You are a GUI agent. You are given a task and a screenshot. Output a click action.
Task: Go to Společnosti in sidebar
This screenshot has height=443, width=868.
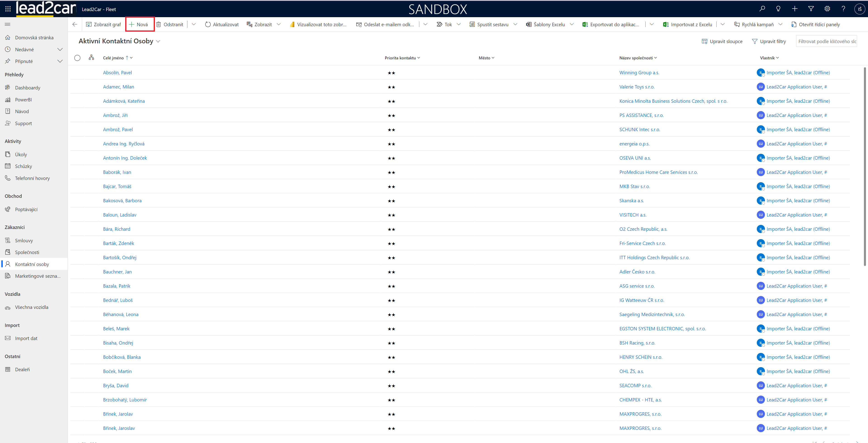[x=27, y=252]
